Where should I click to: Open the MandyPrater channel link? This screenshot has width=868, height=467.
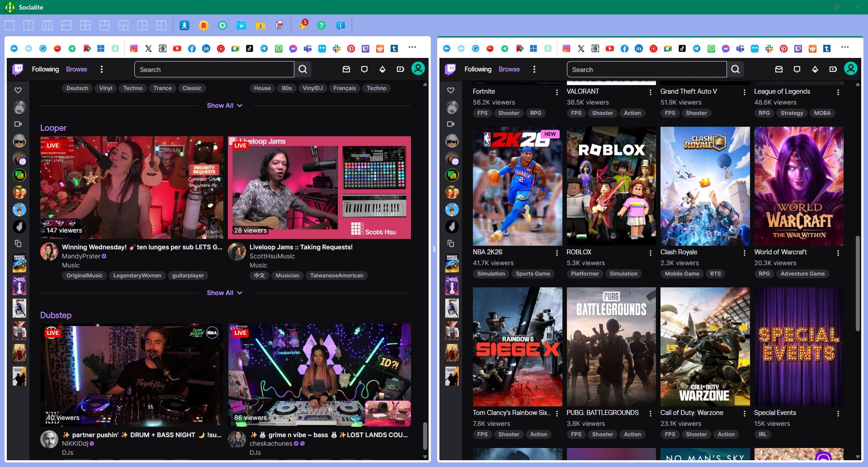(81, 256)
